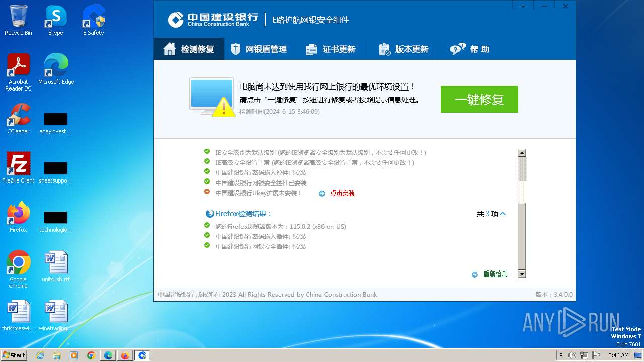Open the 网银盾管理 tab
Screen dimensions: 644x362
click(x=259, y=49)
